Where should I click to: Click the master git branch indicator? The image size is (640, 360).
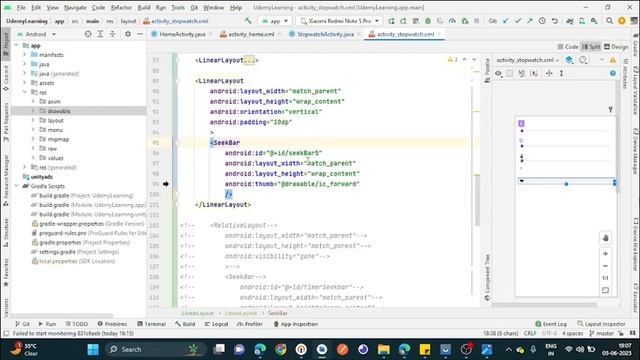click(602, 333)
